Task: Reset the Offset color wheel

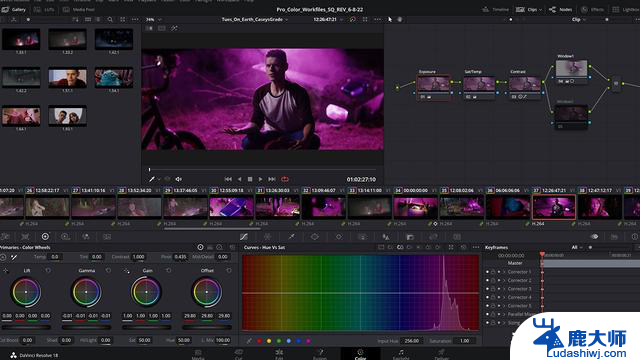Action: click(x=229, y=271)
